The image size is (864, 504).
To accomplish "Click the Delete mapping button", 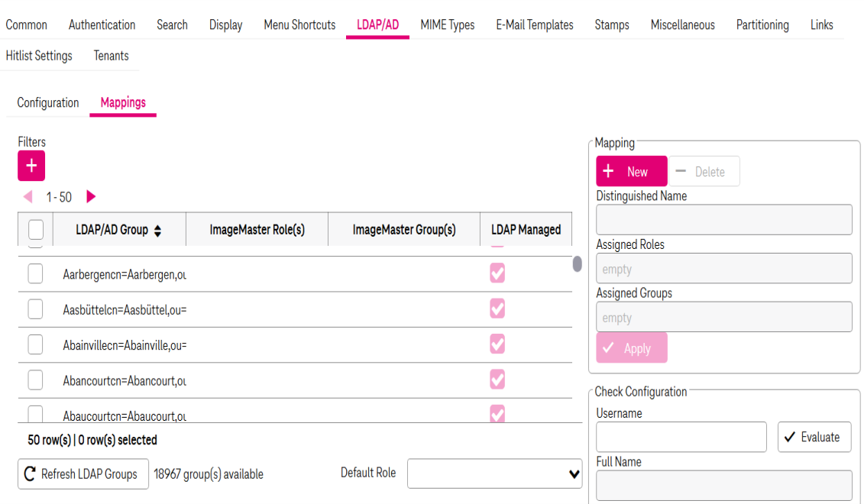I will (x=704, y=172).
